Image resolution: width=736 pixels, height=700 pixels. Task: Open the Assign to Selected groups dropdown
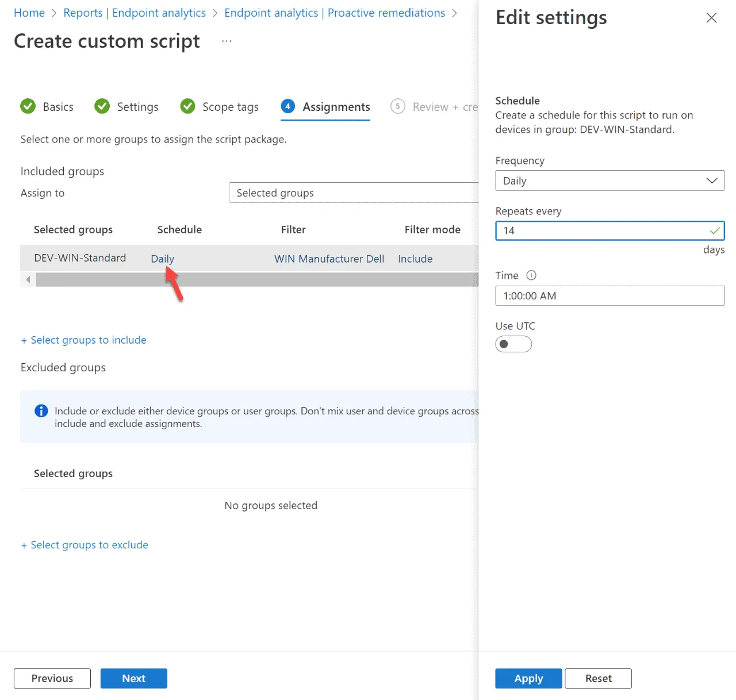[354, 193]
